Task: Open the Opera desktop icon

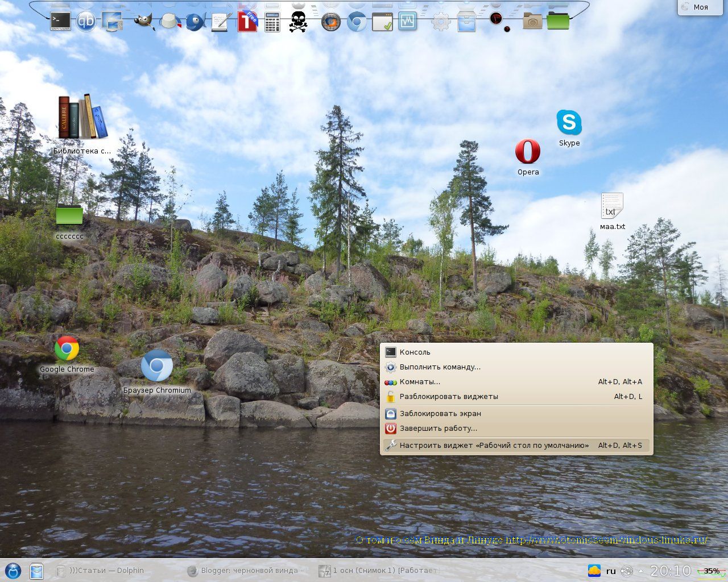Action: tap(528, 157)
